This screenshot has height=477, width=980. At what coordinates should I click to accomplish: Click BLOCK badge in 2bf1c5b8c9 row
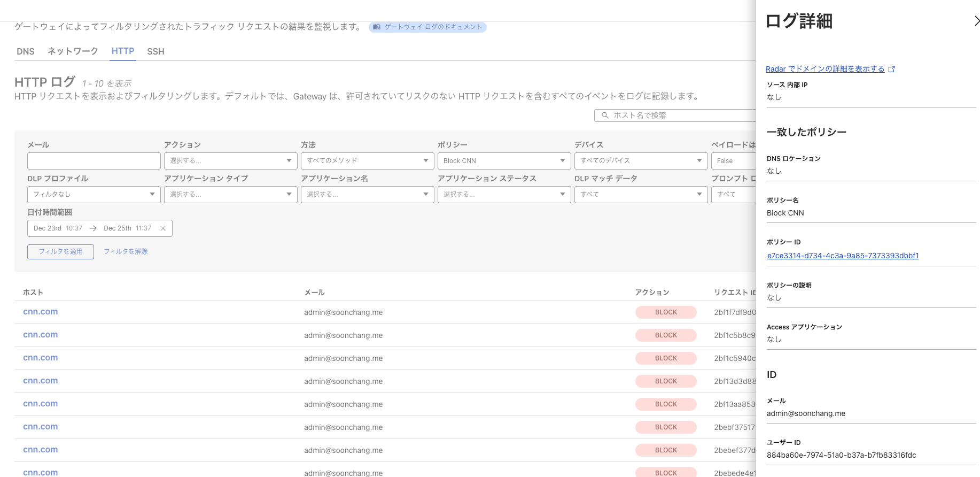click(666, 335)
